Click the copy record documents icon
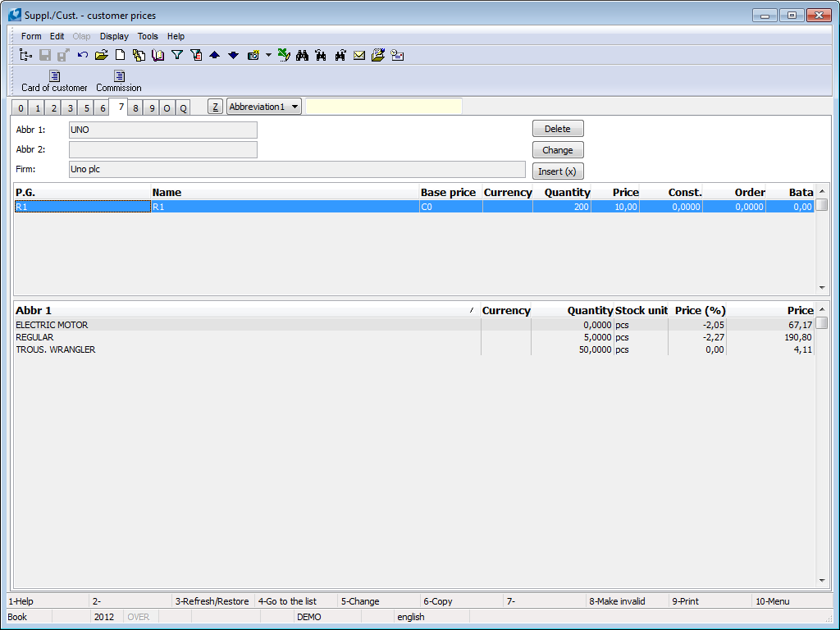The height and width of the screenshot is (630, 840). coord(139,55)
